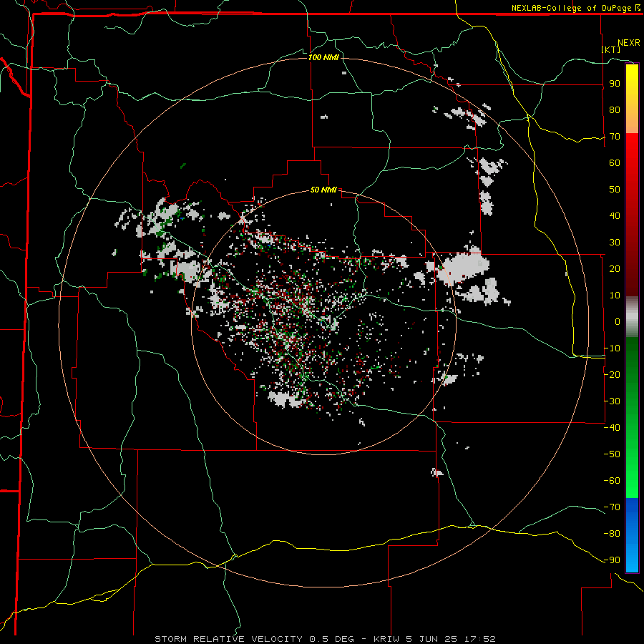Image resolution: width=644 pixels, height=644 pixels.
Task: Click the -40 value on the velocity scale
Action: pos(612,428)
